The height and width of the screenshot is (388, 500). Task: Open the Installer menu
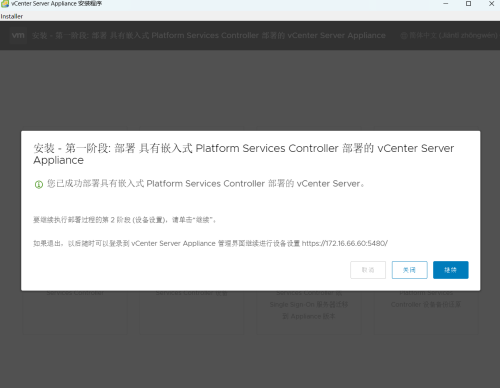(x=12, y=16)
